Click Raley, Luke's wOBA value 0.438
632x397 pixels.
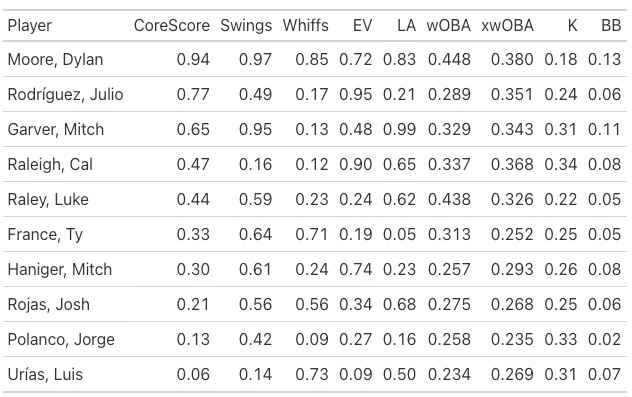[x=449, y=200]
